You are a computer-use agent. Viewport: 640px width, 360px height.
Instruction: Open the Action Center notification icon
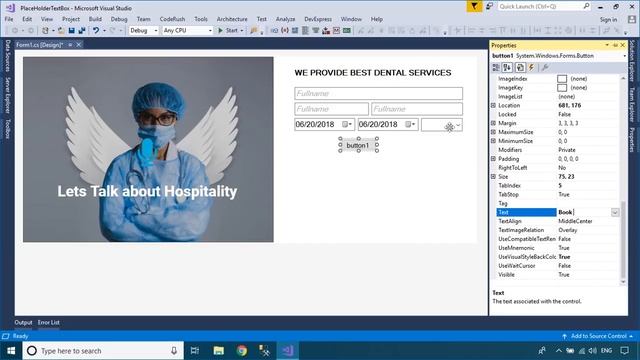pyautogui.click(x=624, y=351)
